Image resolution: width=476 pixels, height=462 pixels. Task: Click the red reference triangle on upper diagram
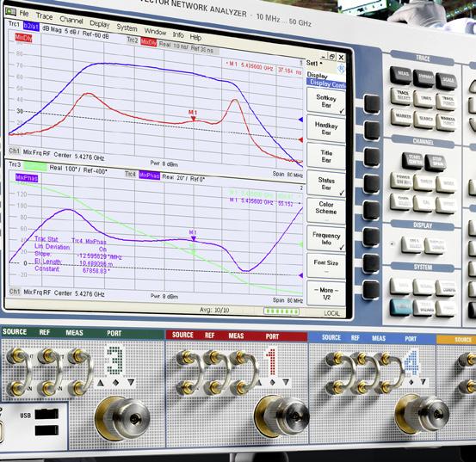pyautogui.click(x=300, y=140)
